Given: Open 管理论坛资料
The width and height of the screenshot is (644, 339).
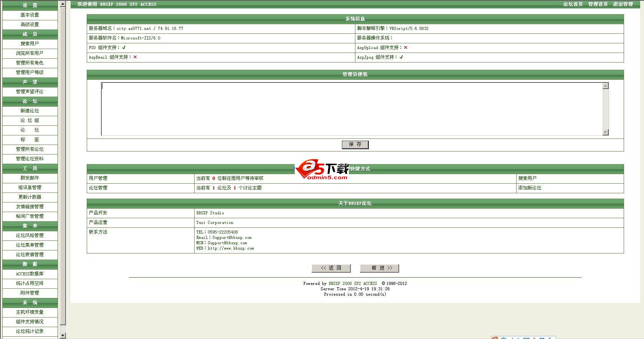Looking at the screenshot, I should pyautogui.click(x=30, y=159).
